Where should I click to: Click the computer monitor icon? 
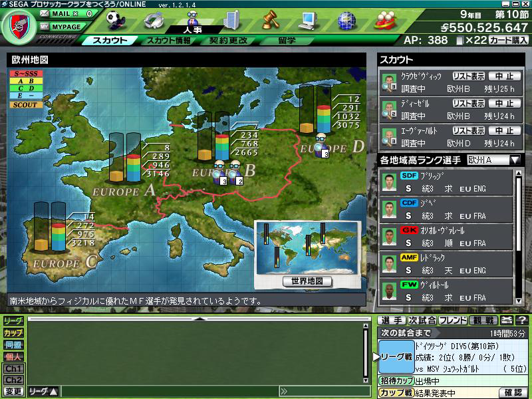coord(307,20)
